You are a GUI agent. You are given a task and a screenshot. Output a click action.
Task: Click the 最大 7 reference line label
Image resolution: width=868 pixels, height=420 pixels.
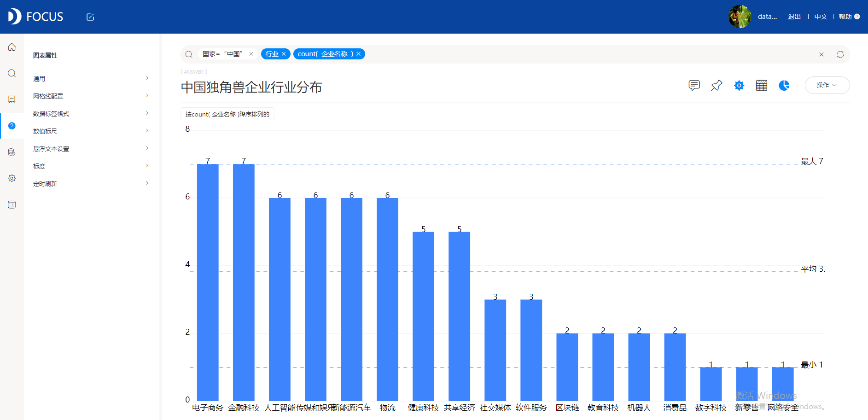(x=812, y=161)
